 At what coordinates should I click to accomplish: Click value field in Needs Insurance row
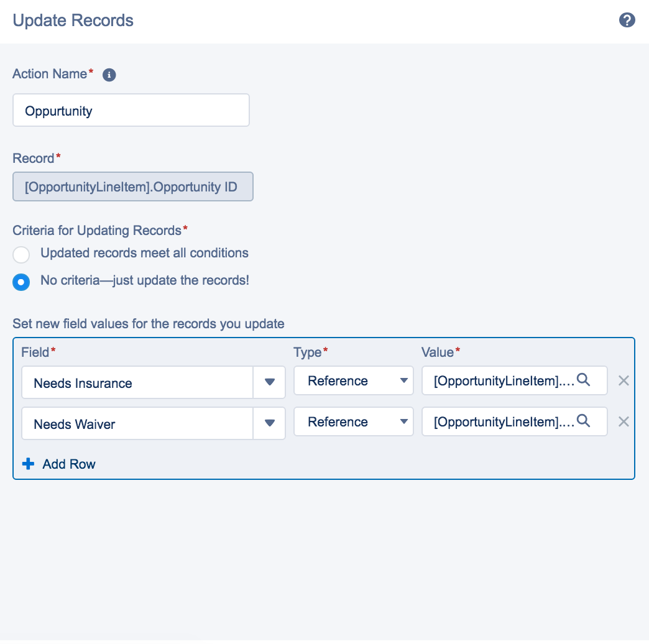(515, 380)
